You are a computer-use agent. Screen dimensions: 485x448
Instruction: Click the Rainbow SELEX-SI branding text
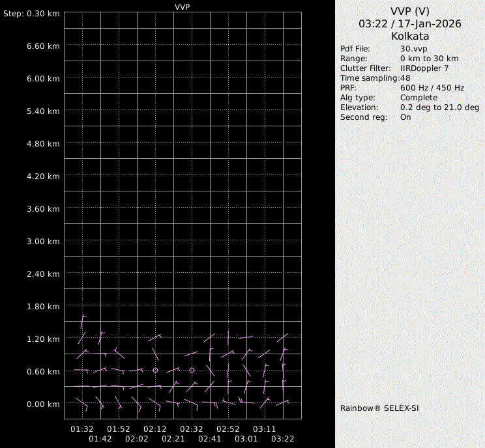click(377, 408)
